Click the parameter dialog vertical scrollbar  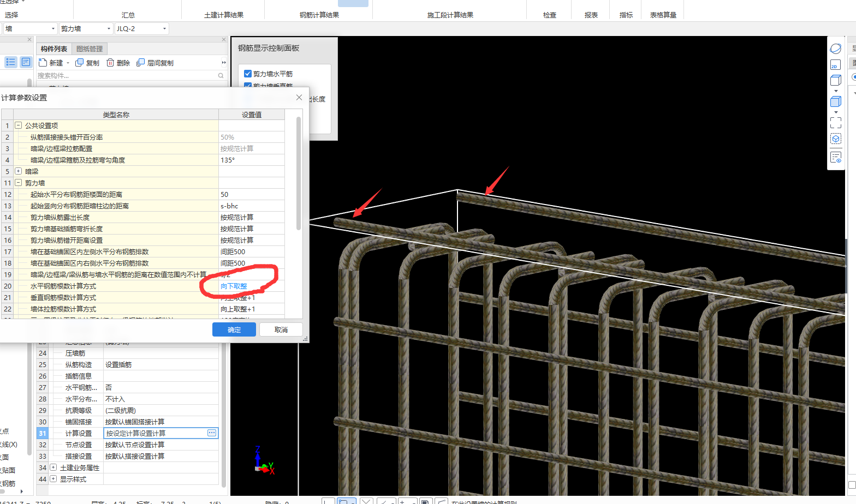pos(299,173)
